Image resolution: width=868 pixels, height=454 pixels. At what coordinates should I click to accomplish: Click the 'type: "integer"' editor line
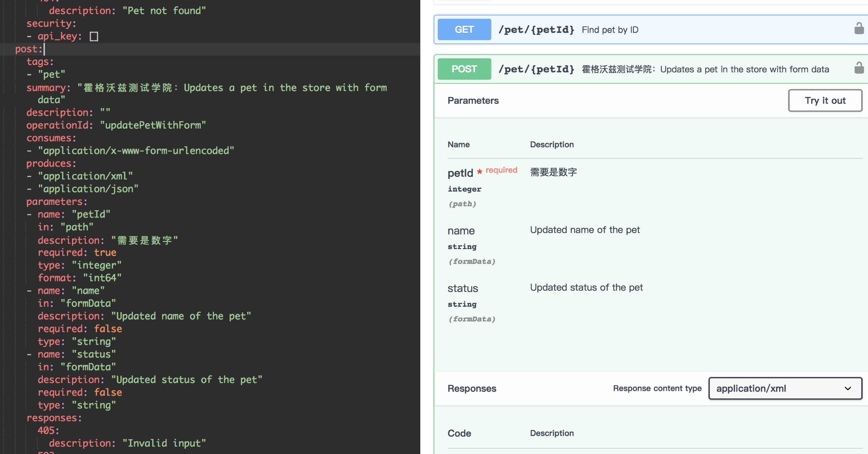[80, 266]
